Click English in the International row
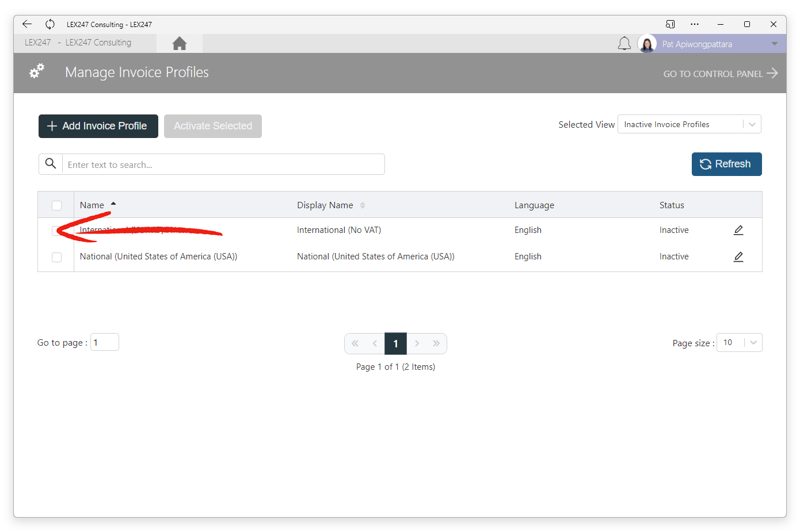 [528, 230]
